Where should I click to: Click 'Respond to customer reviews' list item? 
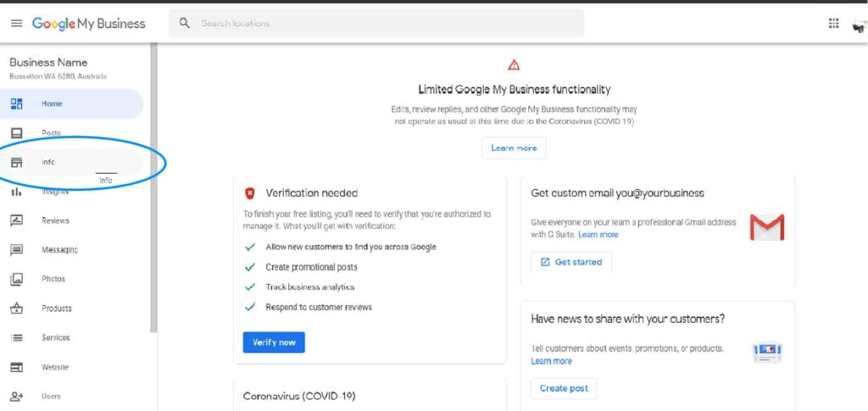click(x=319, y=307)
